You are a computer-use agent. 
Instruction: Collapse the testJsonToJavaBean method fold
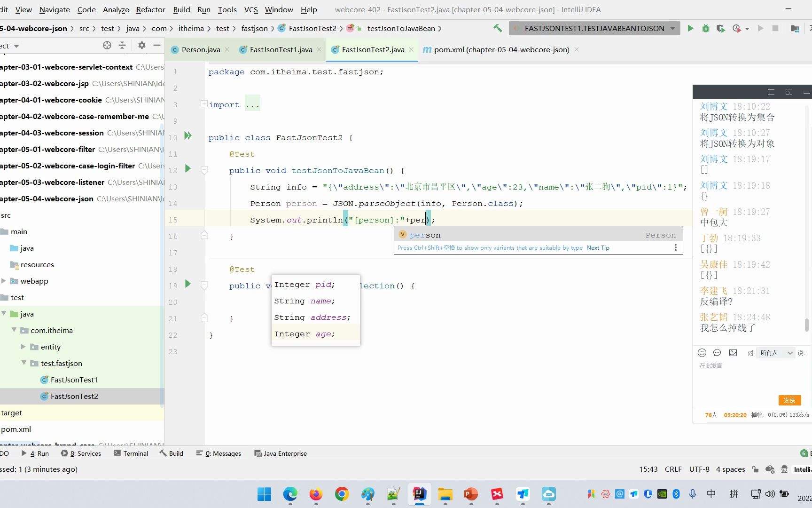204,170
